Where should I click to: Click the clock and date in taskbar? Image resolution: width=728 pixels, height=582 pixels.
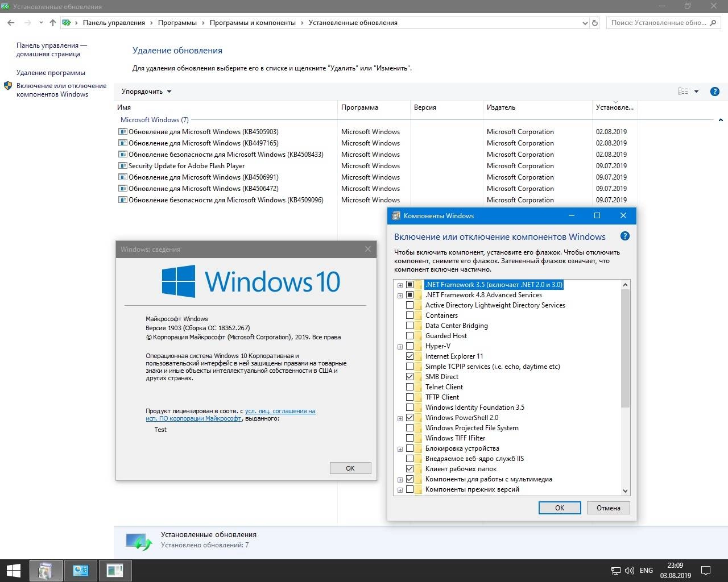pos(675,571)
